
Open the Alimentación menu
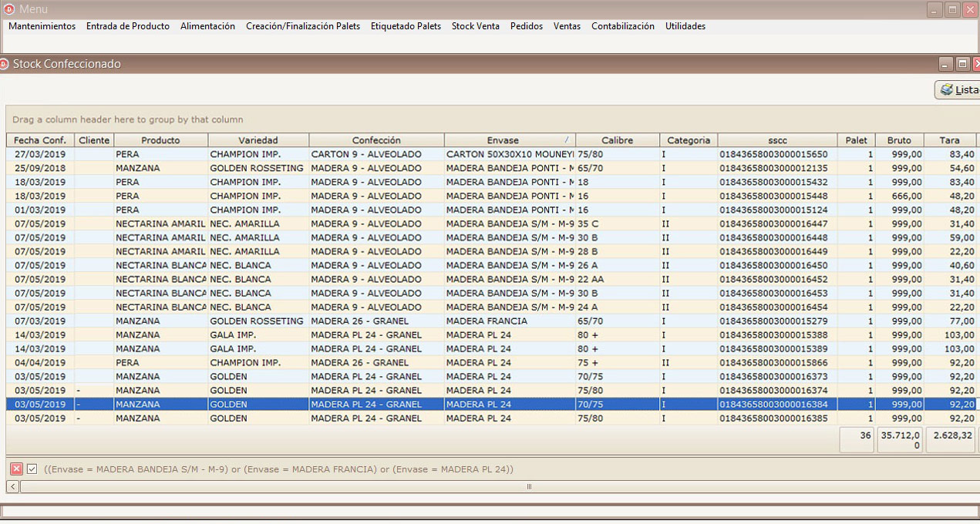(x=207, y=26)
